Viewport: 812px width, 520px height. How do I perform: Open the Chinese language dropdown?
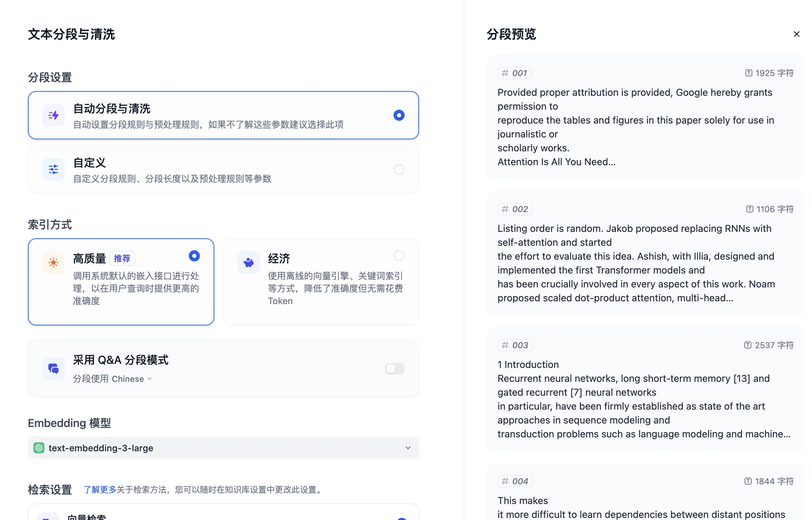132,379
